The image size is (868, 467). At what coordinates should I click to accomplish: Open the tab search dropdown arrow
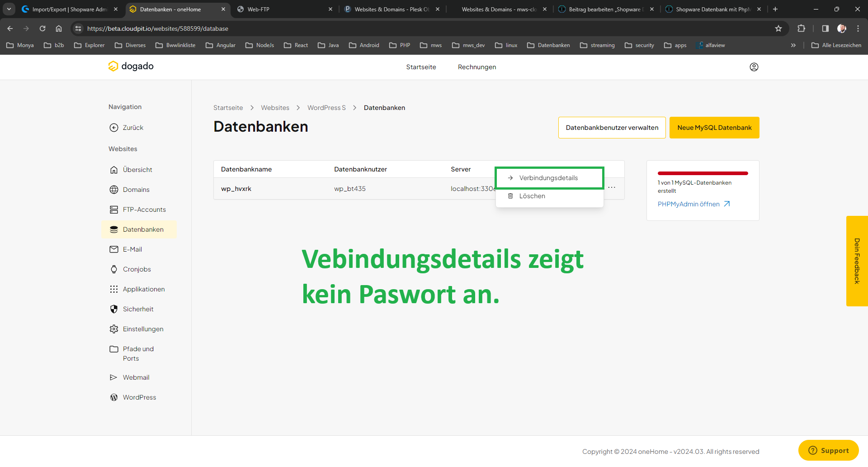9,9
